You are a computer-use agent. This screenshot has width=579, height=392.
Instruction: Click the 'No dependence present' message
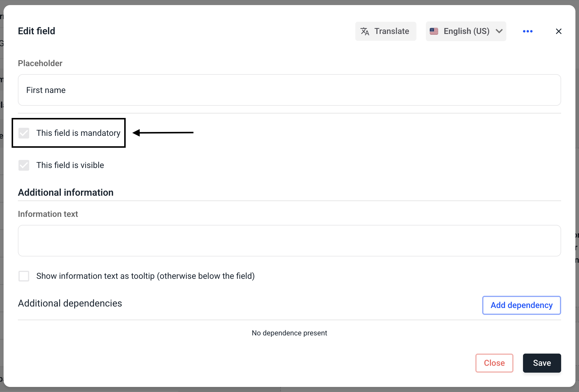click(x=289, y=333)
